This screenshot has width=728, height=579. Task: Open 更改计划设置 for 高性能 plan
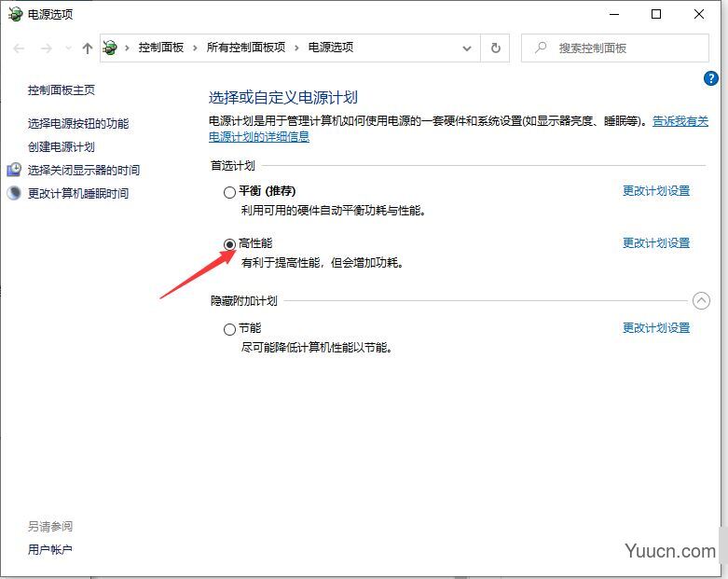tap(656, 242)
